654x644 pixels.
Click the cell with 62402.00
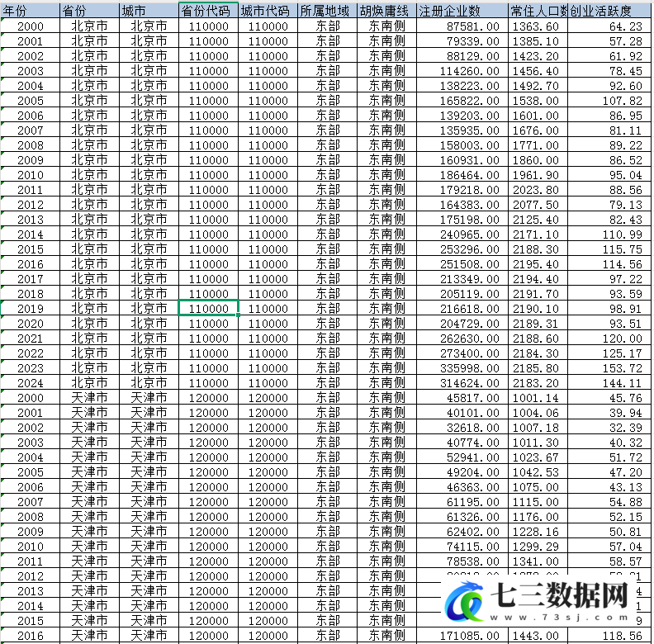click(x=462, y=532)
